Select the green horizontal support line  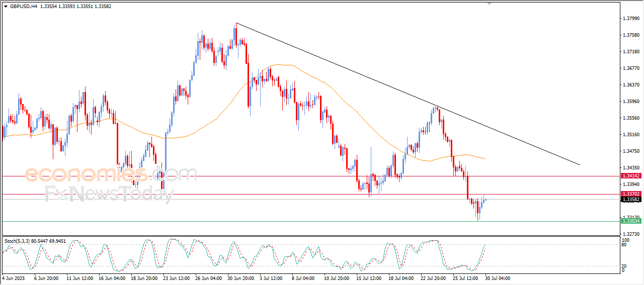coord(310,221)
